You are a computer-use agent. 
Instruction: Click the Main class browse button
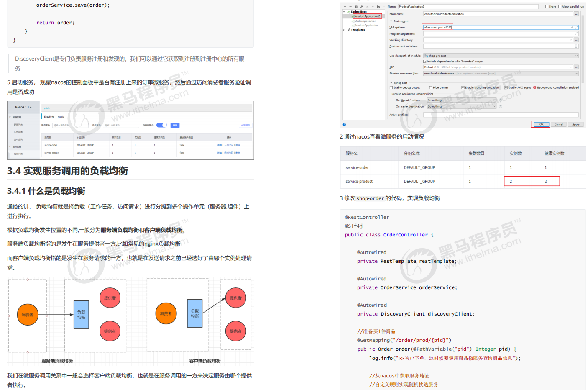(576, 14)
